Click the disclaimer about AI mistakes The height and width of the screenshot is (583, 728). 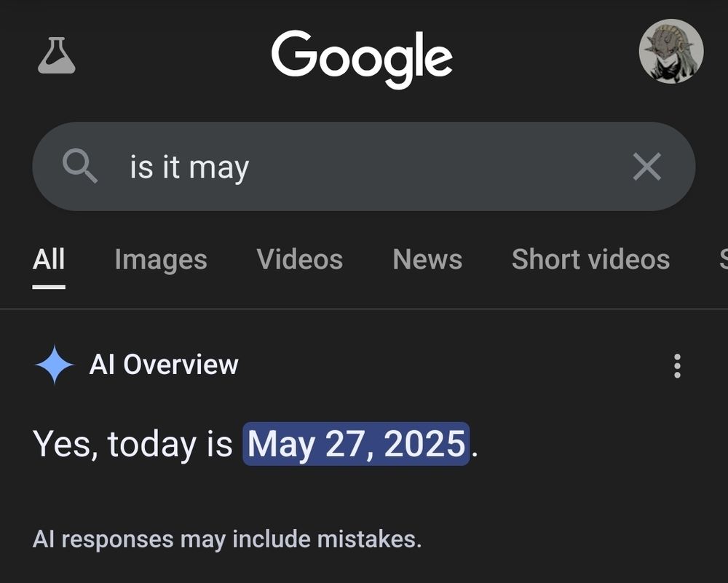(227, 539)
